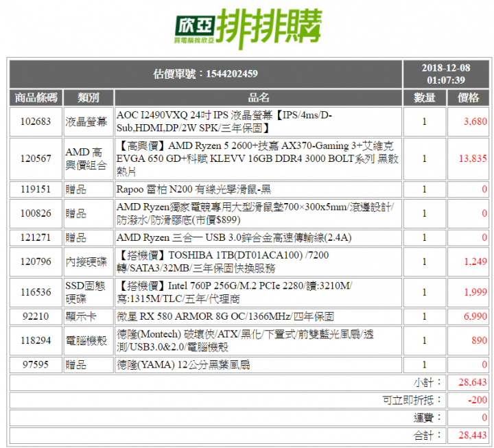The width and height of the screenshot is (494, 448).
Task: Click the 液晶螢幕 category cell
Action: tap(89, 121)
